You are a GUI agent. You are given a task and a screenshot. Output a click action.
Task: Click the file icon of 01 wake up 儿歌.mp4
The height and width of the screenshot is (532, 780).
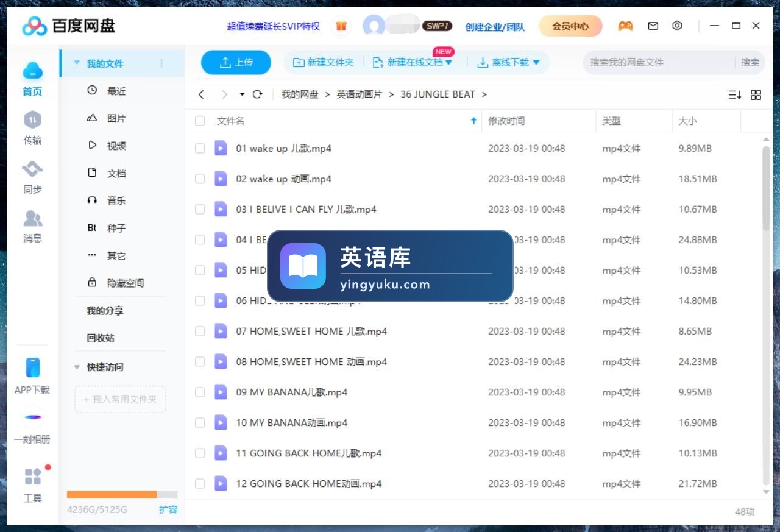tap(221, 148)
